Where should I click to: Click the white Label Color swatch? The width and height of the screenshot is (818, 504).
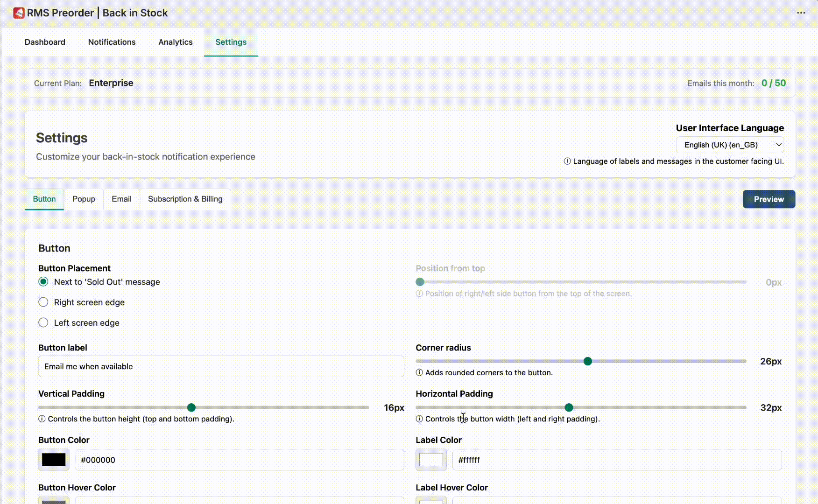(x=431, y=460)
